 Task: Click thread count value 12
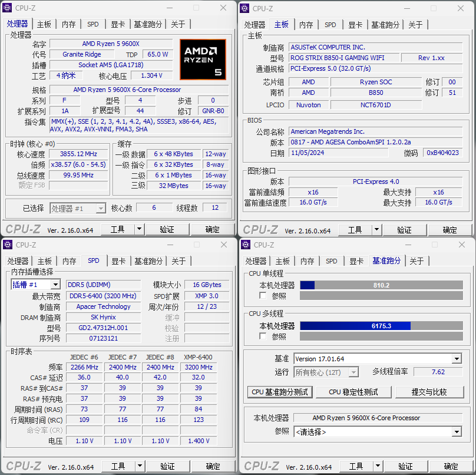(x=215, y=207)
